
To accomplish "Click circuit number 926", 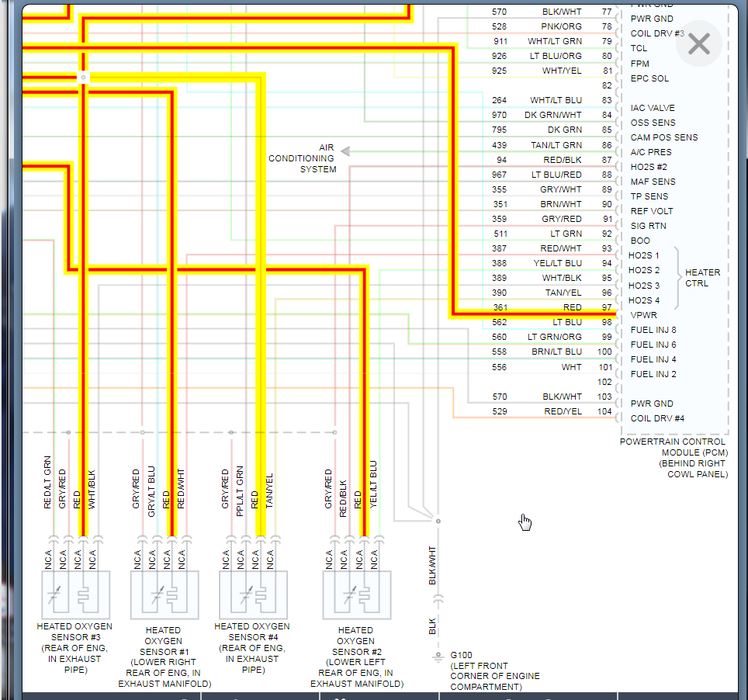I will [499, 56].
